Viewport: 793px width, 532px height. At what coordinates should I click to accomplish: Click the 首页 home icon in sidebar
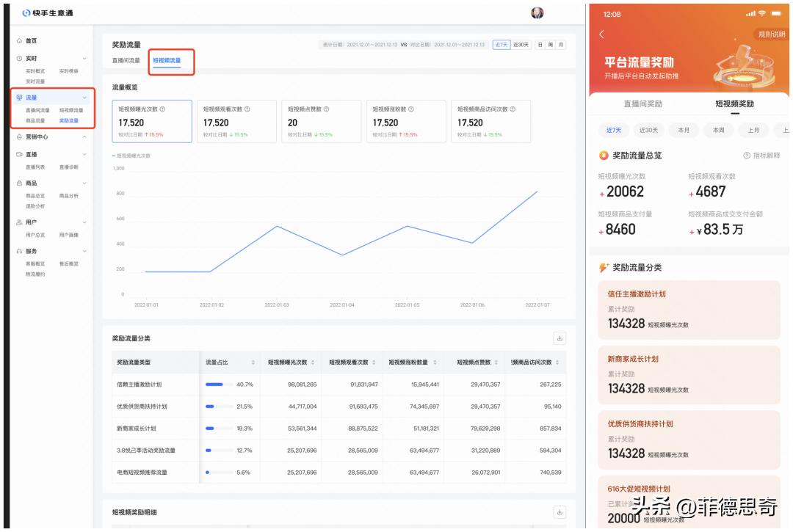coord(19,41)
